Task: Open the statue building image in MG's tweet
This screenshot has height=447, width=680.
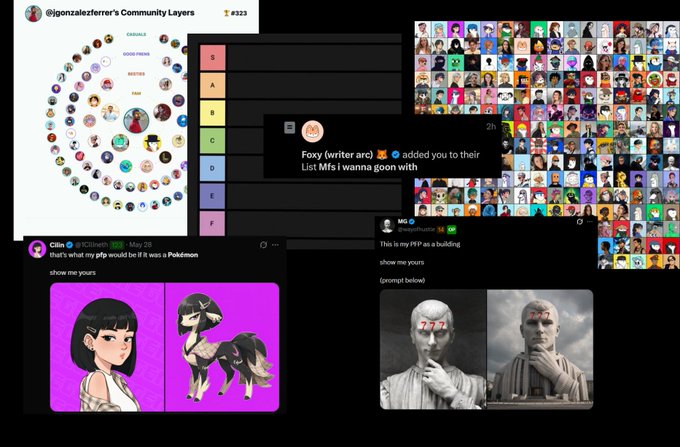Action: click(x=540, y=349)
